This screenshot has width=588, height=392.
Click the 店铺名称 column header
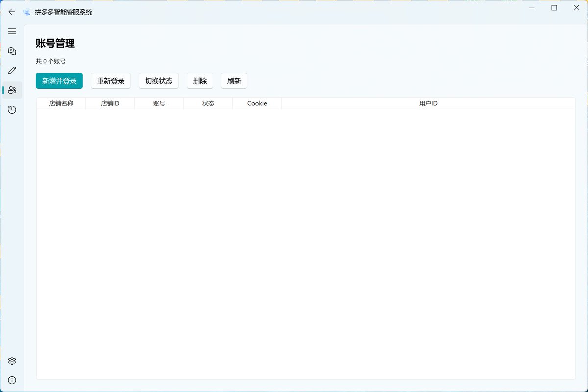(61, 103)
